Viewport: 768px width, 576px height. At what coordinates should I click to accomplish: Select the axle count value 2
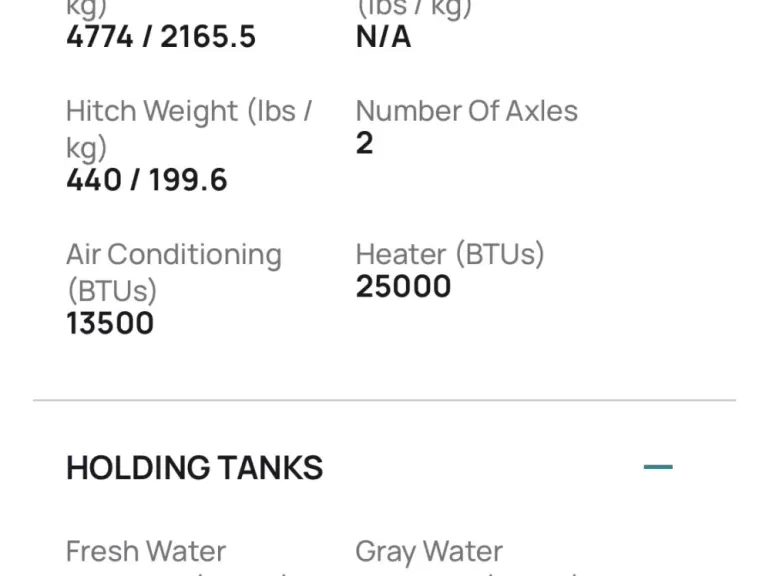pos(364,143)
